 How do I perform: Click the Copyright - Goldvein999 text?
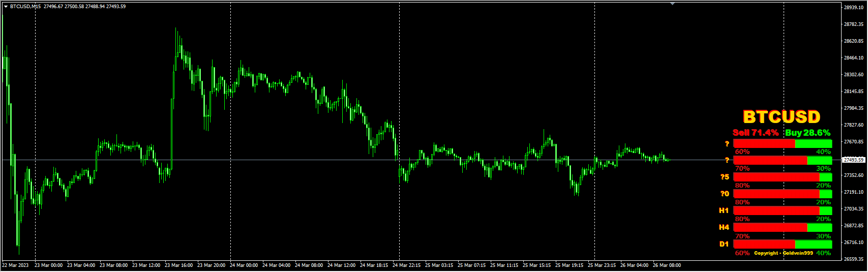(784, 253)
